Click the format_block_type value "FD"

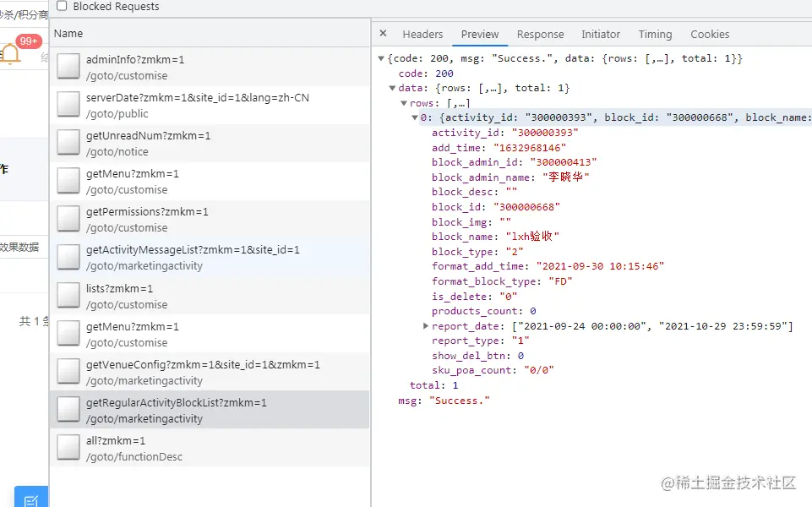(x=560, y=281)
